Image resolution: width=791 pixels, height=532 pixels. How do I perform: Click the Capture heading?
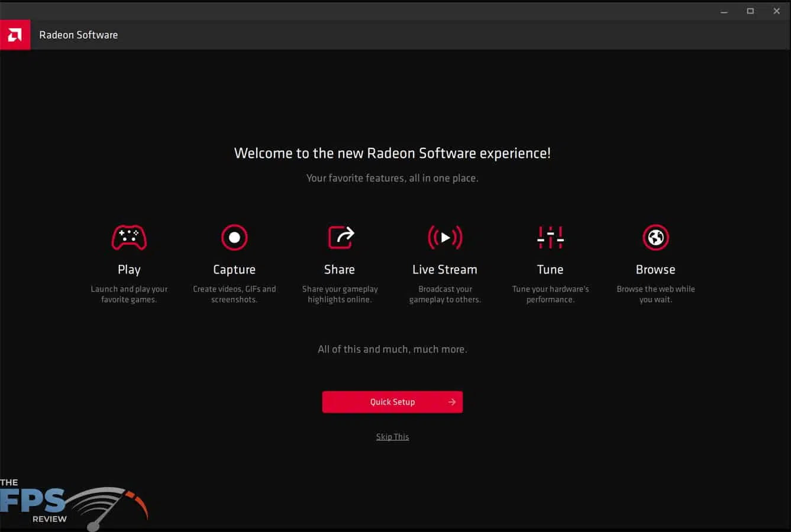coord(234,270)
